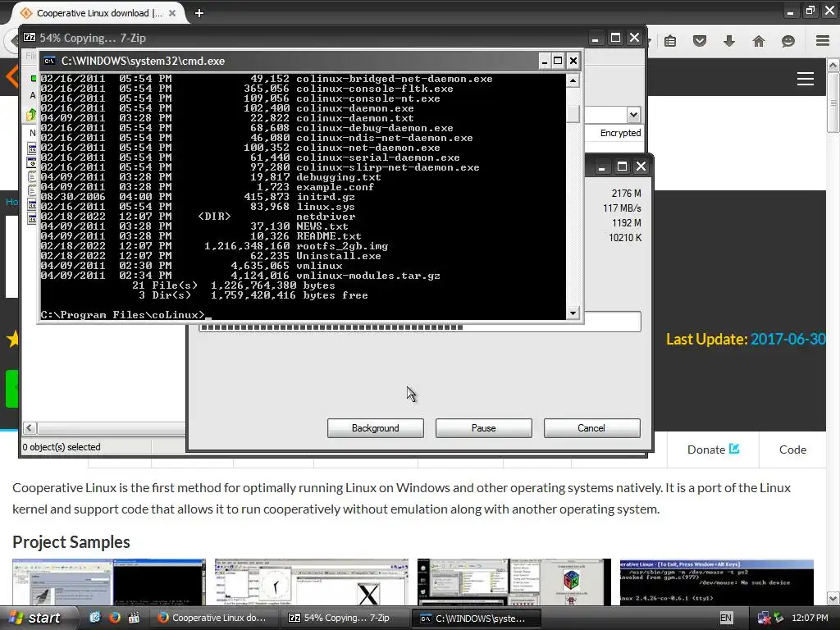
Task: Click the Project Samples heading
Action: pyautogui.click(x=71, y=542)
